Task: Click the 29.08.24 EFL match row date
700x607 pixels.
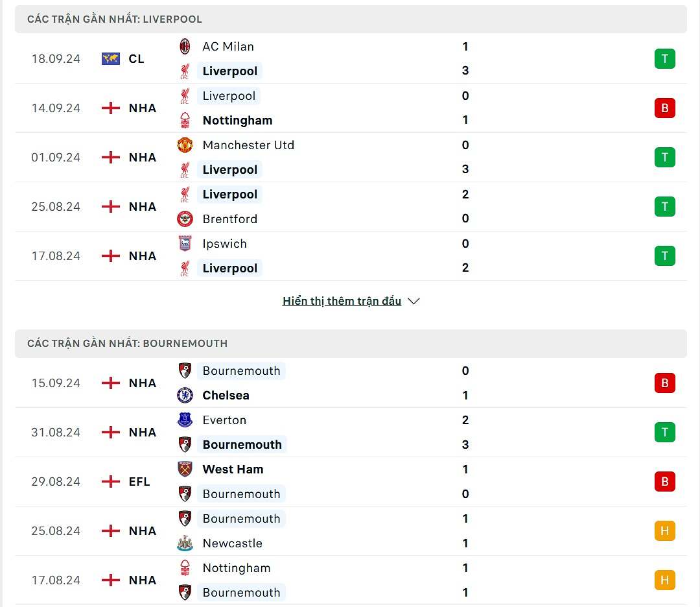Action: click(x=56, y=482)
